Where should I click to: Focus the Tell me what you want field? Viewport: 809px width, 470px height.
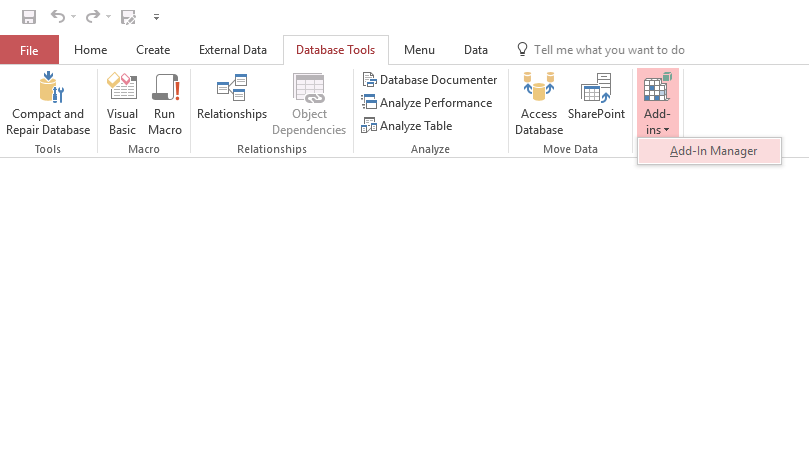pyautogui.click(x=609, y=50)
